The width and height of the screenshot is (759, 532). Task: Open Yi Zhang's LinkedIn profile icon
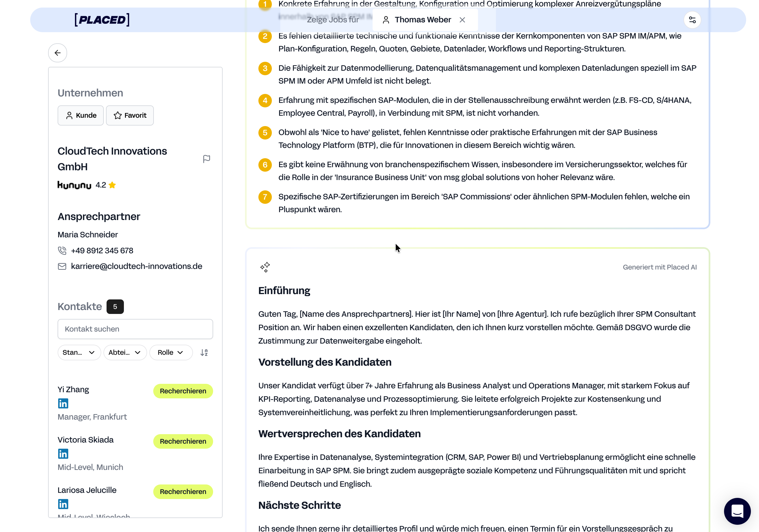[63, 403]
